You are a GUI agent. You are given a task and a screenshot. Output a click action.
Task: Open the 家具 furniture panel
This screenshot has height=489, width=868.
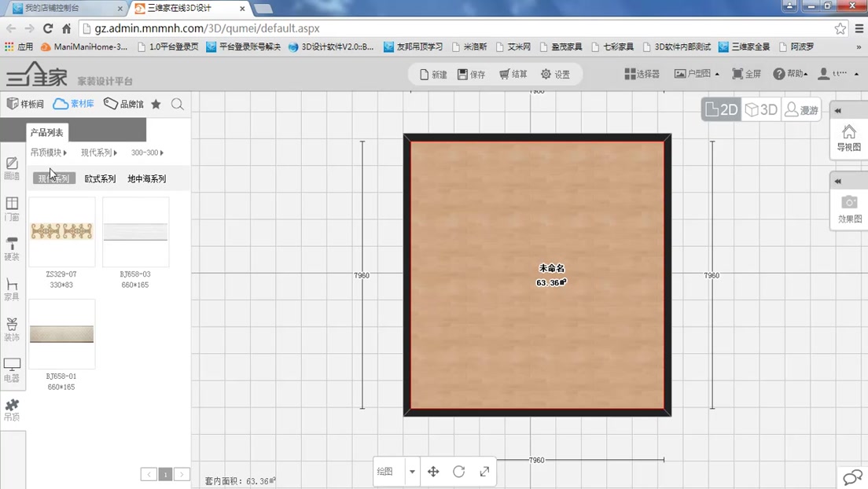(12, 289)
